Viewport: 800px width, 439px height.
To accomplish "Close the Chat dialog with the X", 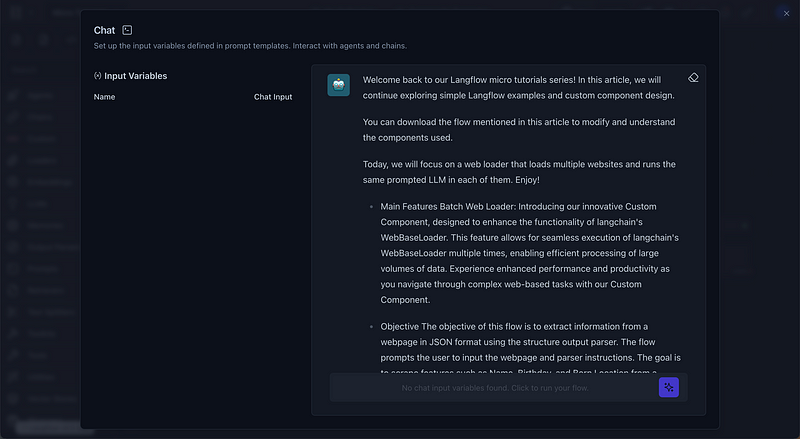I will tap(786, 12).
